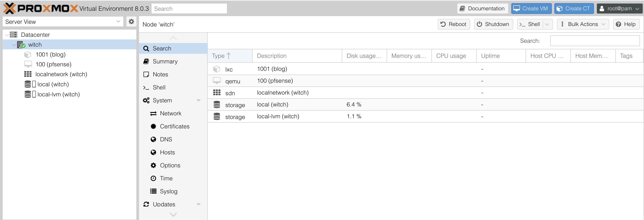The image size is (644, 220).
Task: Click the lxc container cube icon in table
Action: [217, 69]
